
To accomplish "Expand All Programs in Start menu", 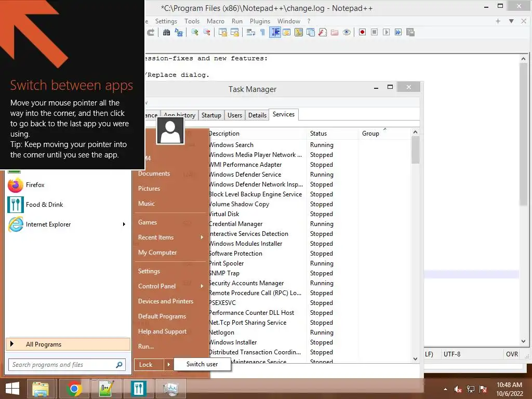I will point(68,344).
